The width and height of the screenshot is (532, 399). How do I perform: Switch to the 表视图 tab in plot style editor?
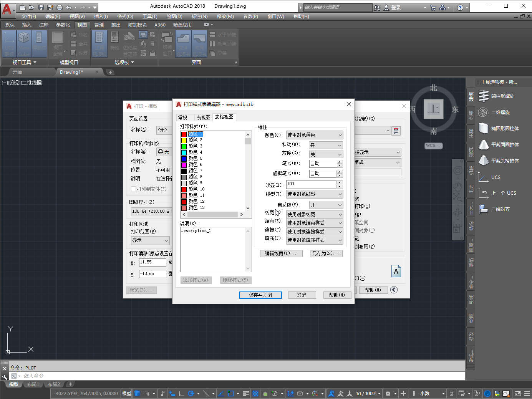[203, 118]
